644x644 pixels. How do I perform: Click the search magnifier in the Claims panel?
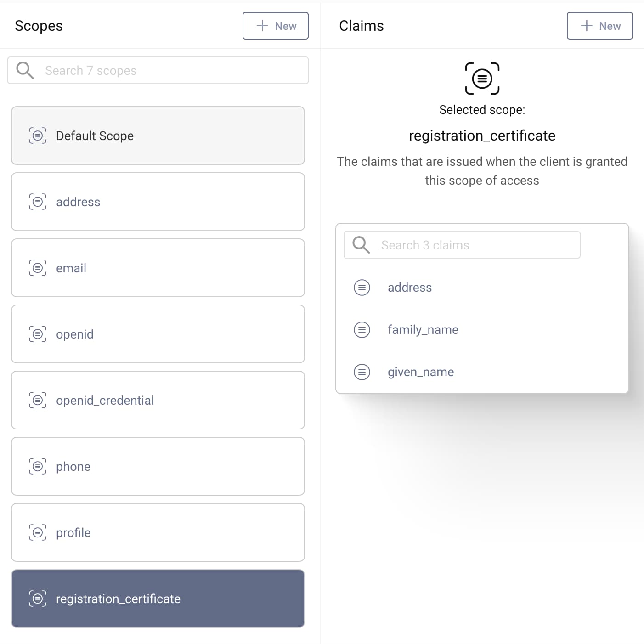pyautogui.click(x=361, y=245)
